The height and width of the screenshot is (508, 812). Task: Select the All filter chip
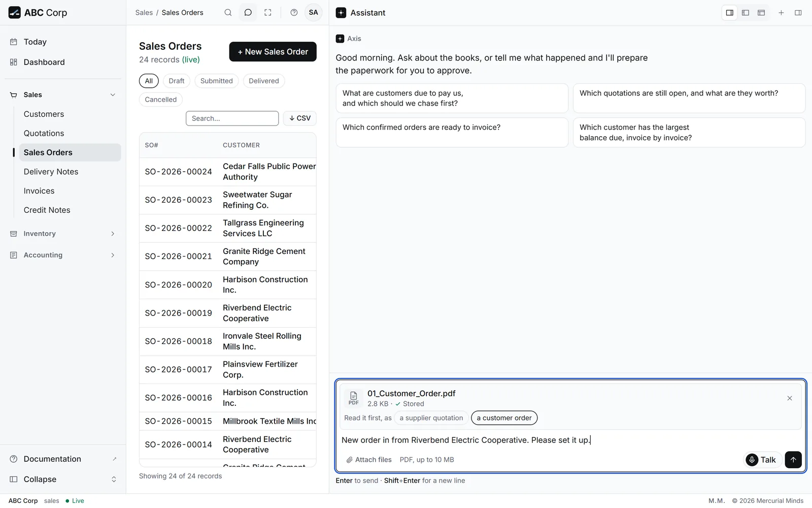pyautogui.click(x=149, y=81)
